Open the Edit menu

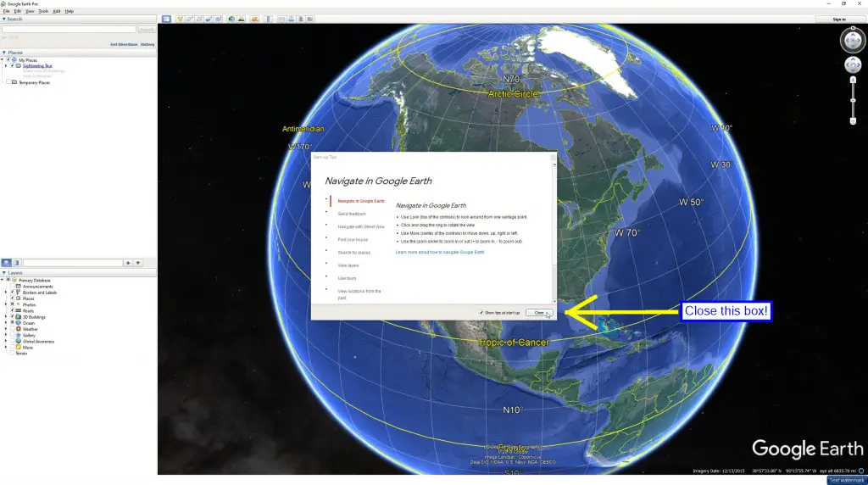(x=18, y=11)
